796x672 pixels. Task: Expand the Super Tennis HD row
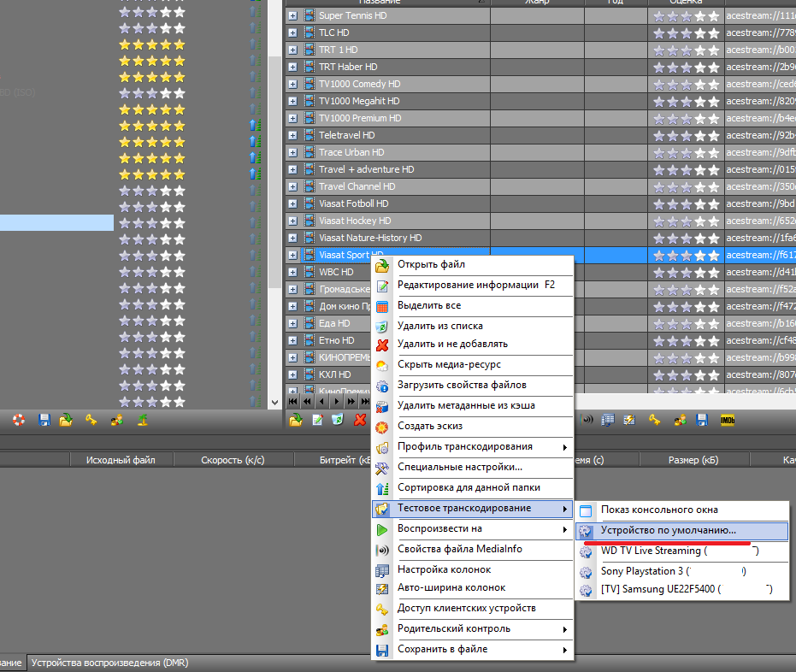pos(292,15)
